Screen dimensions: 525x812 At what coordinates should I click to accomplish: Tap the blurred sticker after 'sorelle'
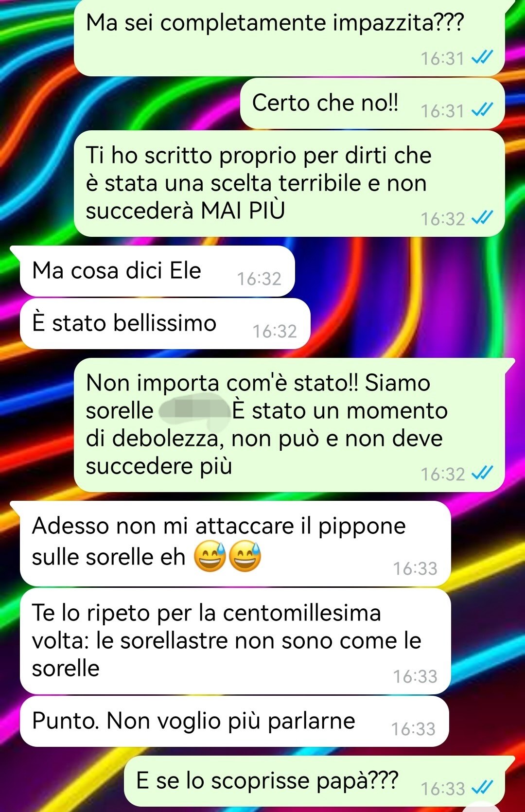193,410
